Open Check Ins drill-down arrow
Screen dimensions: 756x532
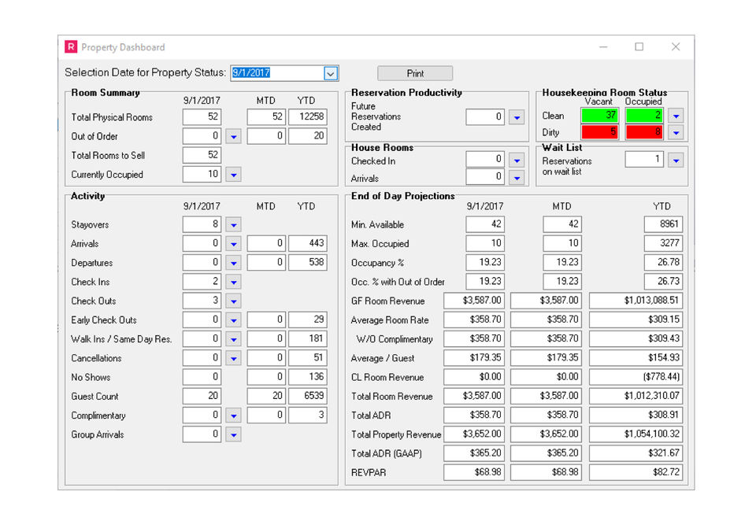[233, 282]
